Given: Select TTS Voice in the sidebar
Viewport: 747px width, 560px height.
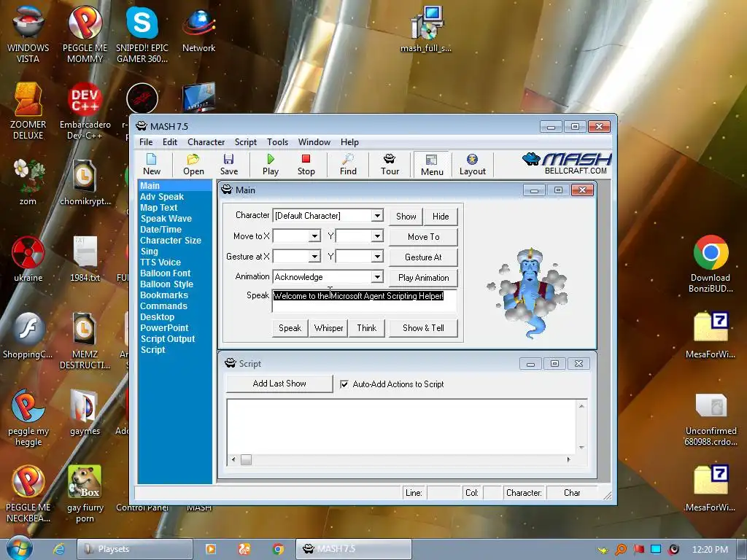Looking at the screenshot, I should tap(160, 262).
